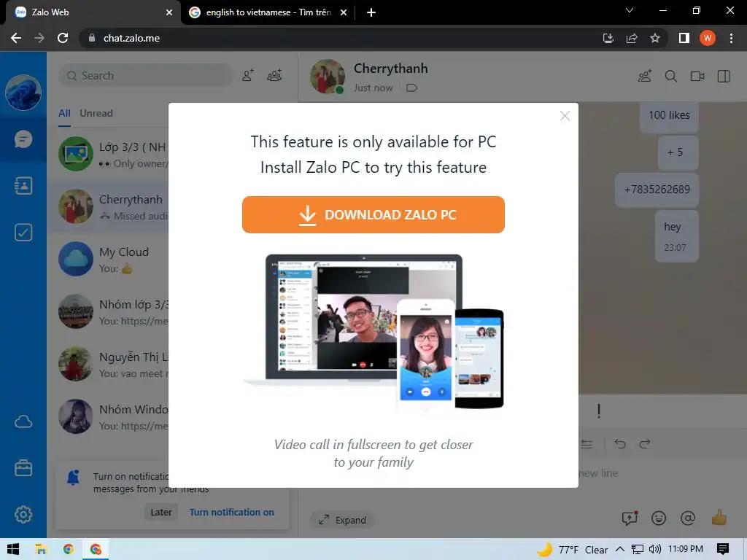Click the tag label icon under Cherrythanh
Screen dimensions: 747x560
(x=411, y=87)
